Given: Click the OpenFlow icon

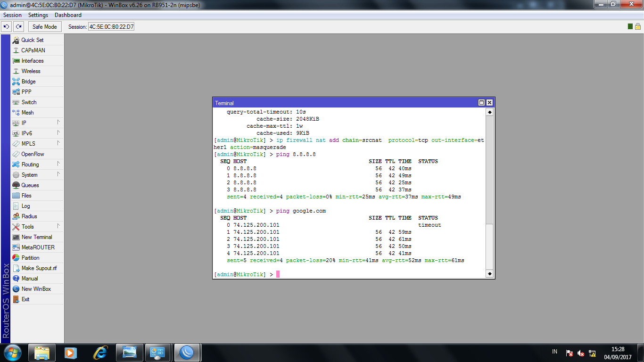Looking at the screenshot, I should tap(16, 154).
